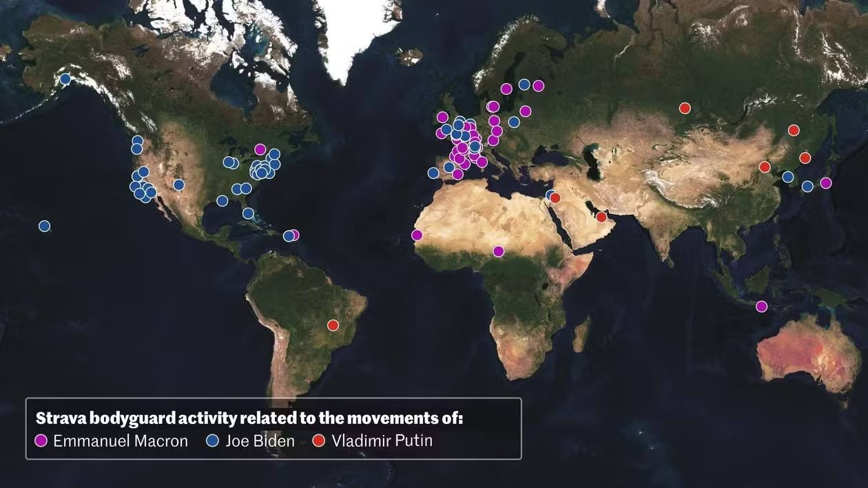Click the magenta marker in Indonesia
Screen dimensions: 868x488
761,306
